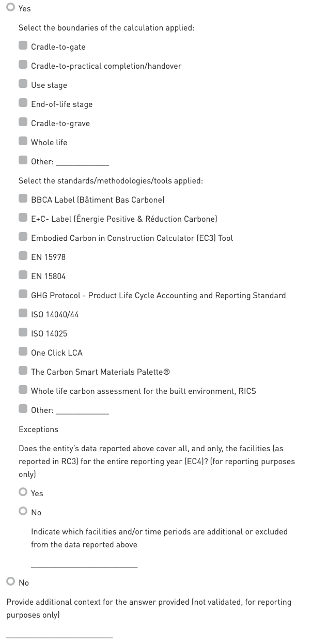Check the ISO 14040/44 option
Image resolution: width=312 pixels, height=644 pixels.
(23, 314)
